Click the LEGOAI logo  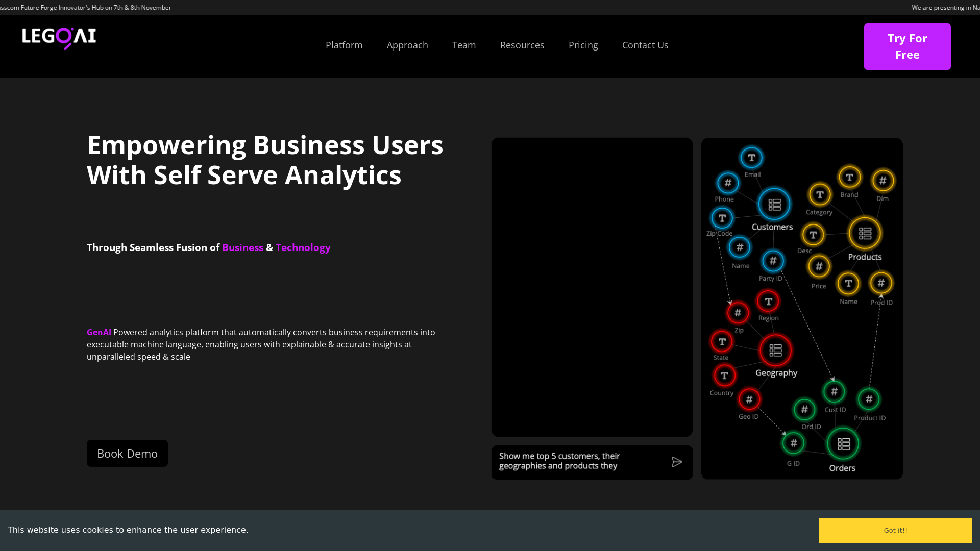tap(59, 39)
